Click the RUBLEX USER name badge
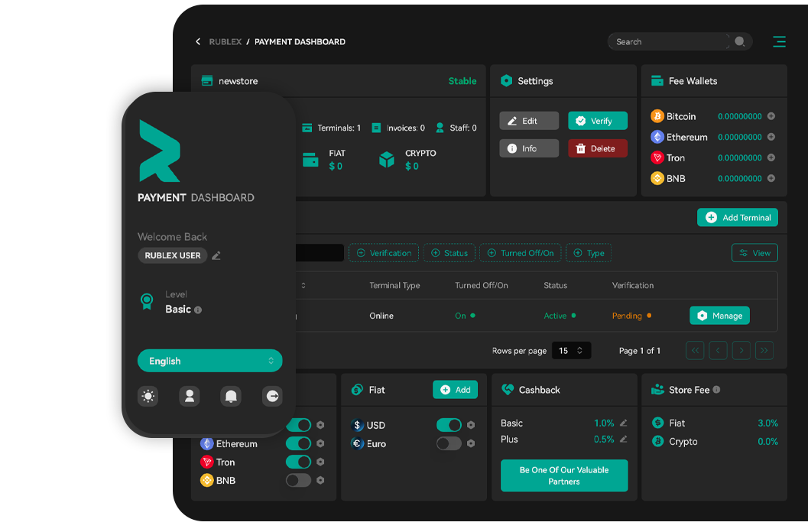This screenshot has height=532, width=808. click(x=173, y=256)
